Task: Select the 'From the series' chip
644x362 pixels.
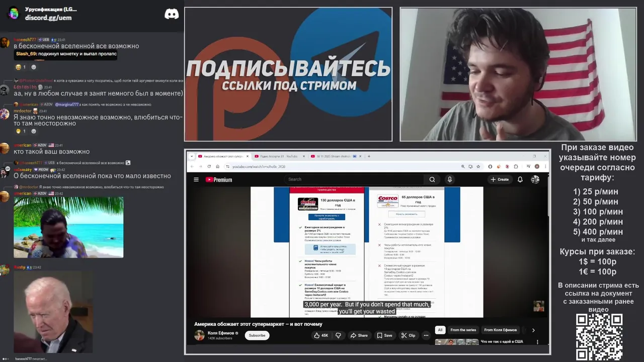Action: coord(463,330)
